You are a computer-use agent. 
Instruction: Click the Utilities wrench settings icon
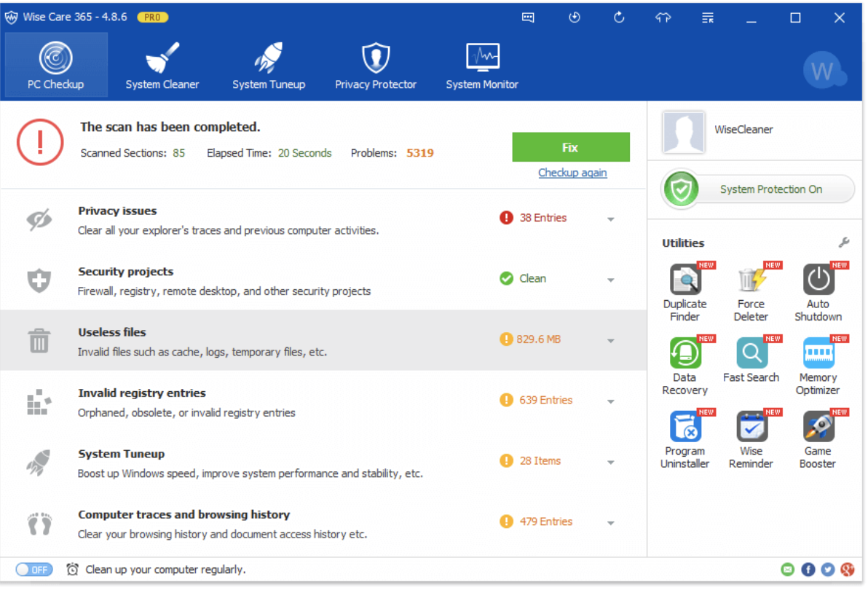click(x=844, y=243)
